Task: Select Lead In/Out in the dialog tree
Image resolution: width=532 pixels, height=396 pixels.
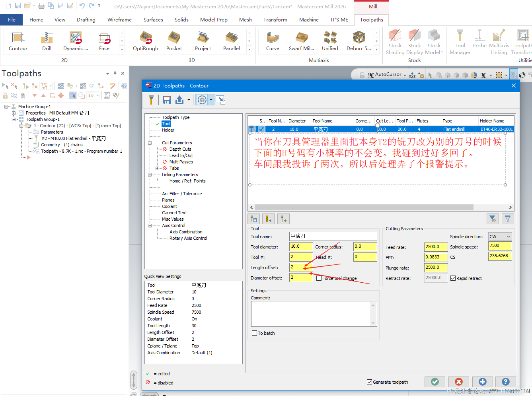Action: tap(181, 155)
